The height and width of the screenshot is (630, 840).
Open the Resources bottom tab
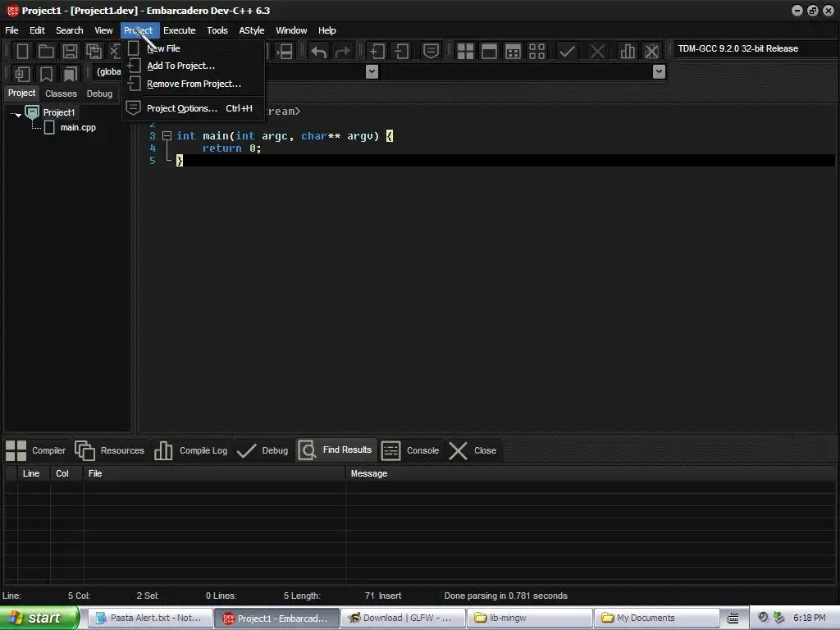click(109, 450)
